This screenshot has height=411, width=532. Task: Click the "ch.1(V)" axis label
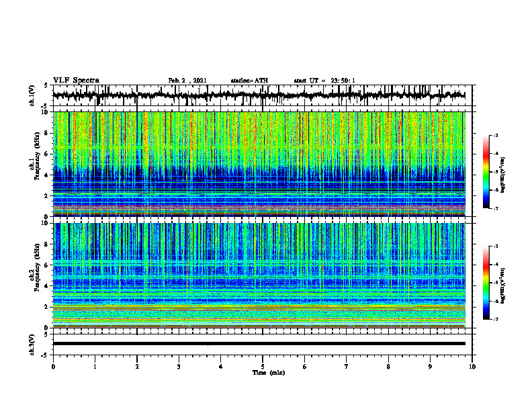pyautogui.click(x=32, y=95)
